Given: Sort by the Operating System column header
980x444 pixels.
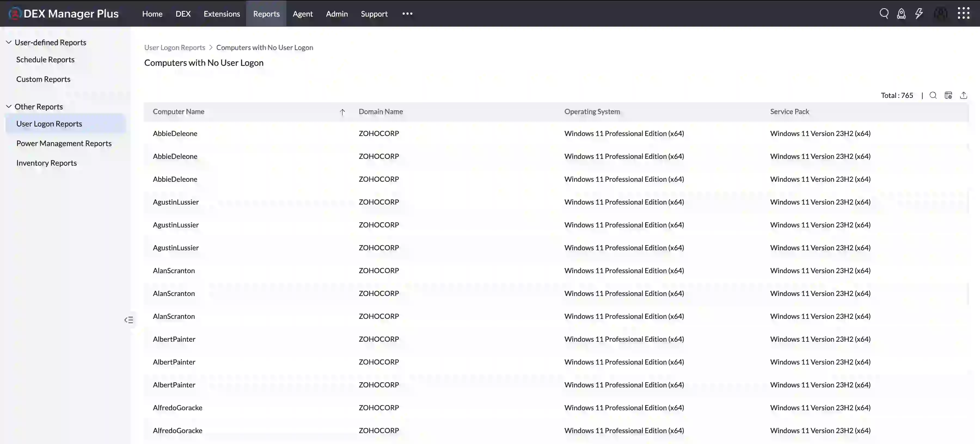Looking at the screenshot, I should (592, 112).
